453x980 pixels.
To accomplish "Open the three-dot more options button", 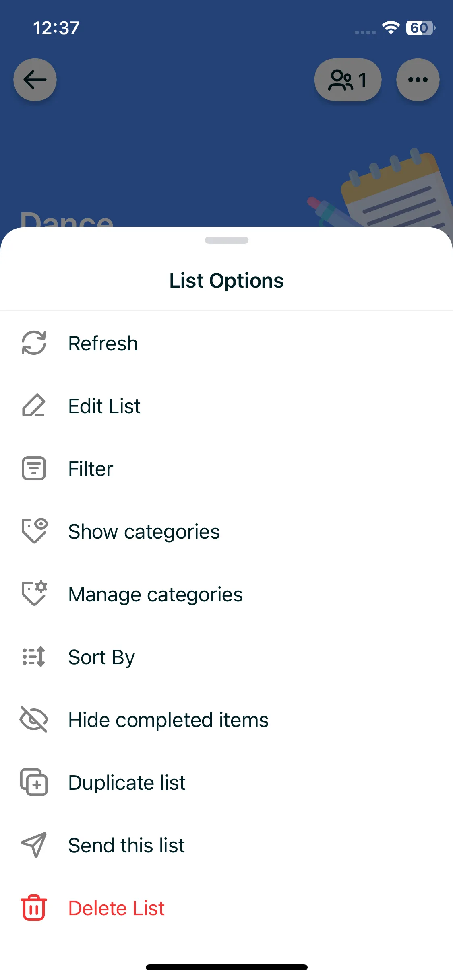I will (418, 80).
